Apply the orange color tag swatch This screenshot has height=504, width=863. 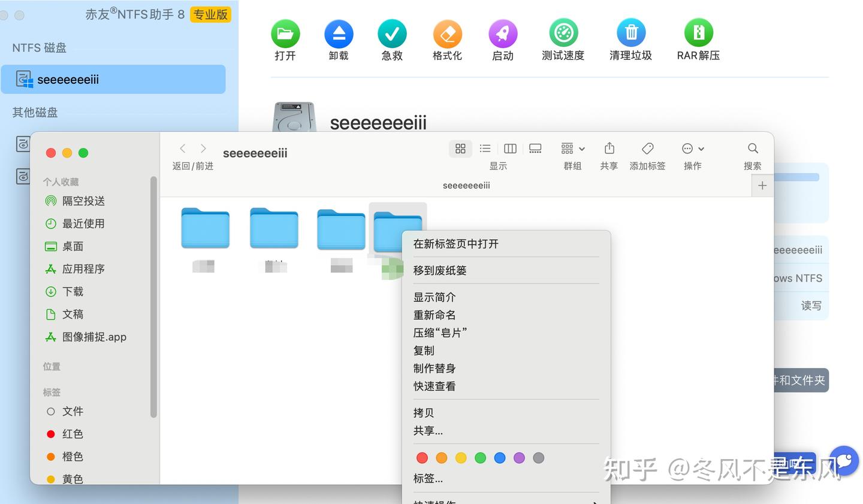442,458
